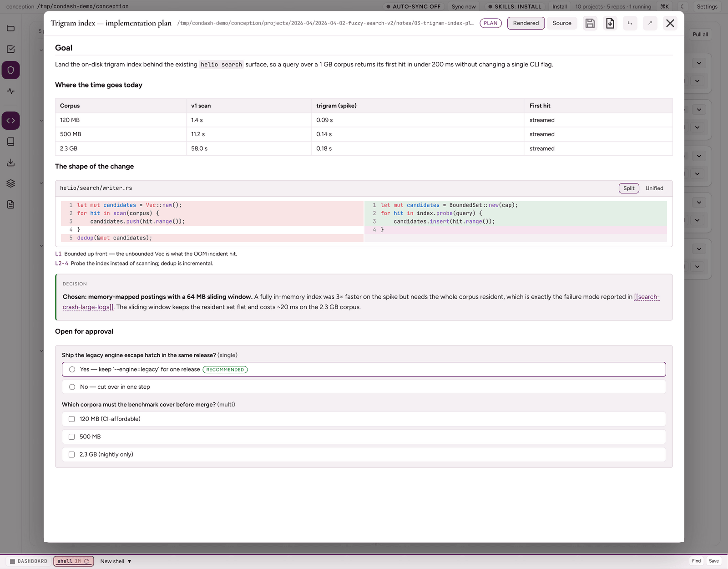Check the 500 MB corpus checkbox
Viewport: 728px width, 569px height.
[x=71, y=437]
